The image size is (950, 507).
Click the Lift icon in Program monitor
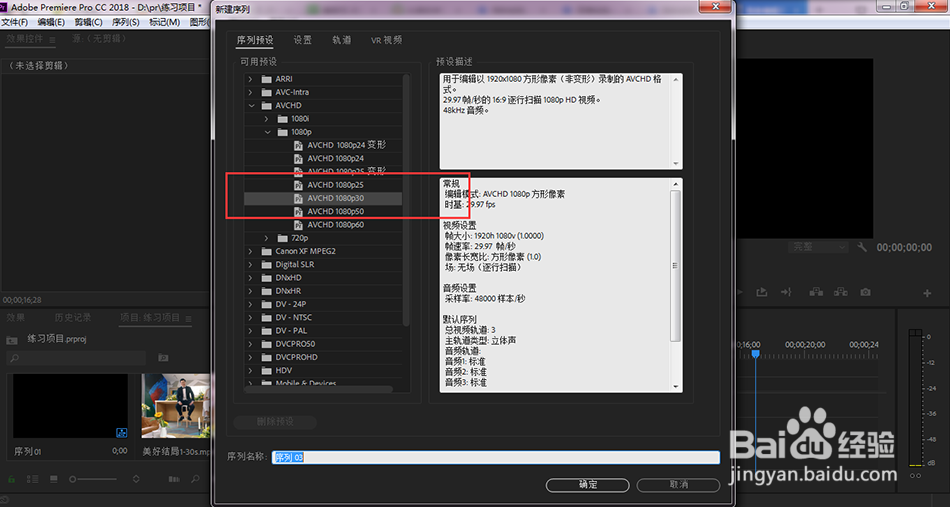816,292
